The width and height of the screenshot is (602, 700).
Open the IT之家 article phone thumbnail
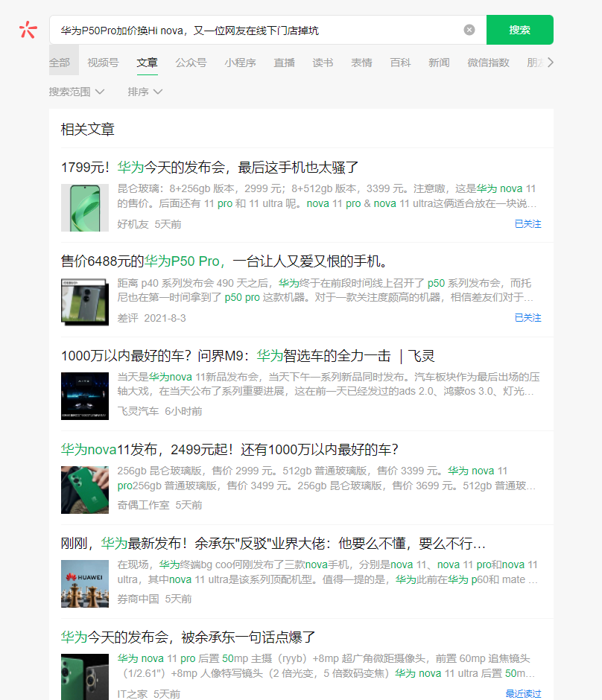click(x=85, y=677)
